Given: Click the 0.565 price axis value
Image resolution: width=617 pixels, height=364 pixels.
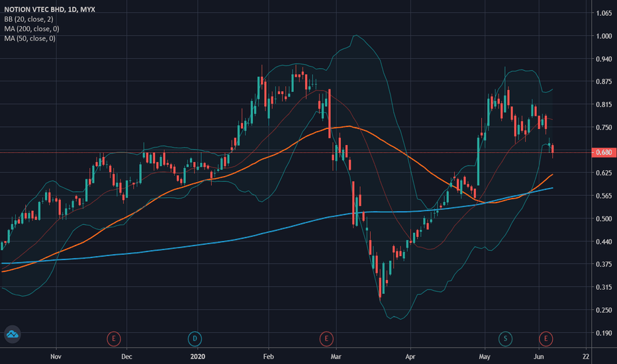Looking at the screenshot, I should tap(604, 196).
